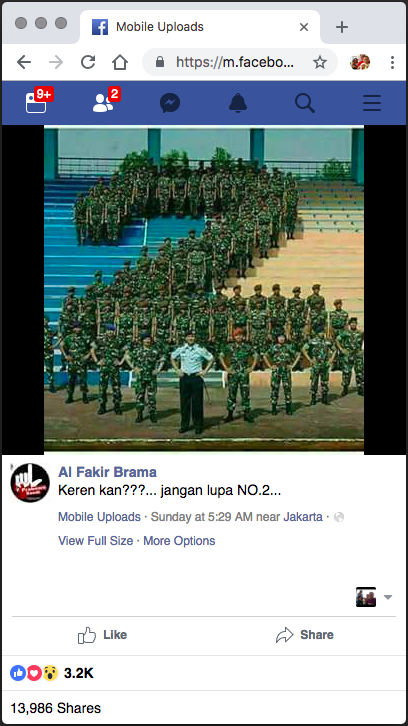Open the Facebook hamburger menu
This screenshot has width=408, height=726.
pyautogui.click(x=372, y=103)
